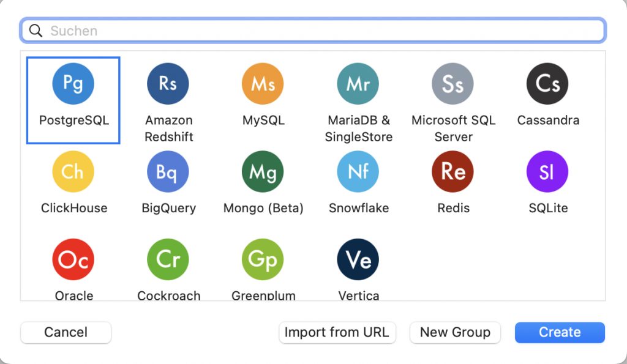Open Import from URL
The height and width of the screenshot is (364, 627).
337,332
